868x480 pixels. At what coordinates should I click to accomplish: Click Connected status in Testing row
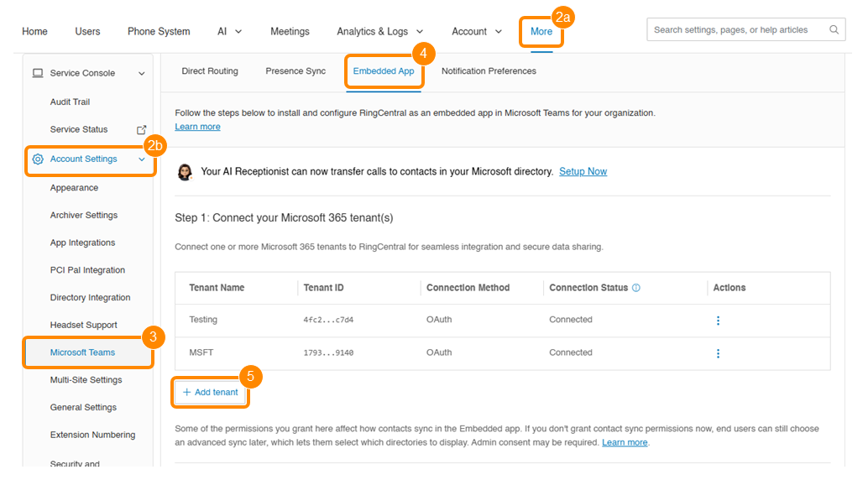pyautogui.click(x=571, y=320)
